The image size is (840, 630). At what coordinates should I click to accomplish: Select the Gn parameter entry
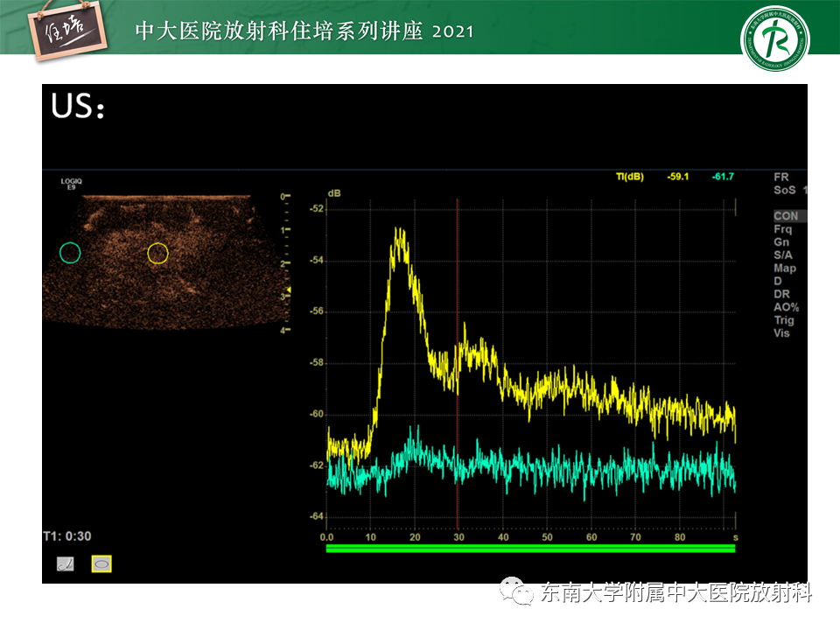point(781,242)
